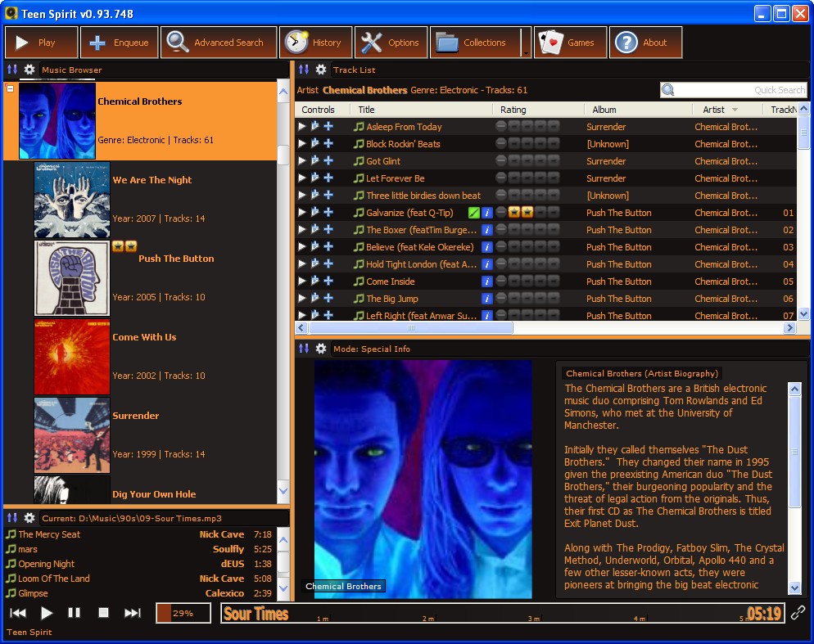Click Music Browser pane swap arrows
This screenshot has height=644, width=814.
tap(12, 70)
